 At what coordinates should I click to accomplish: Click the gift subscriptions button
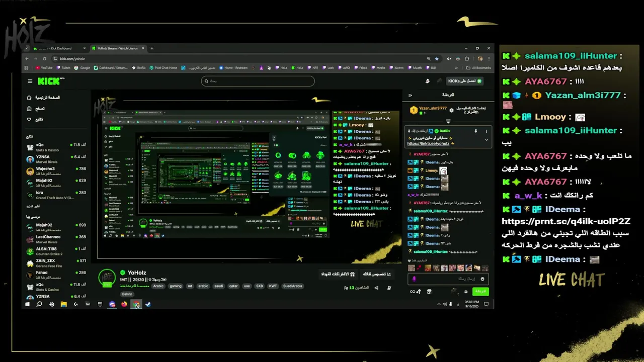[x=338, y=274]
